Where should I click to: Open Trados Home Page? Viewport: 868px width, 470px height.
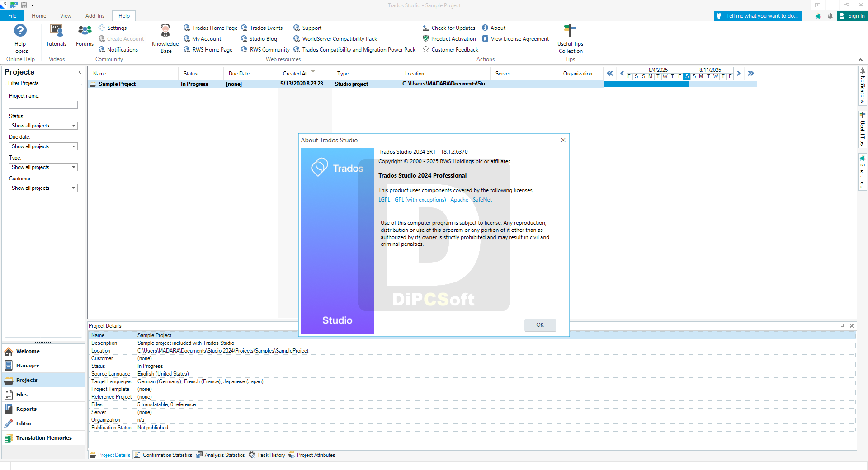(x=210, y=28)
